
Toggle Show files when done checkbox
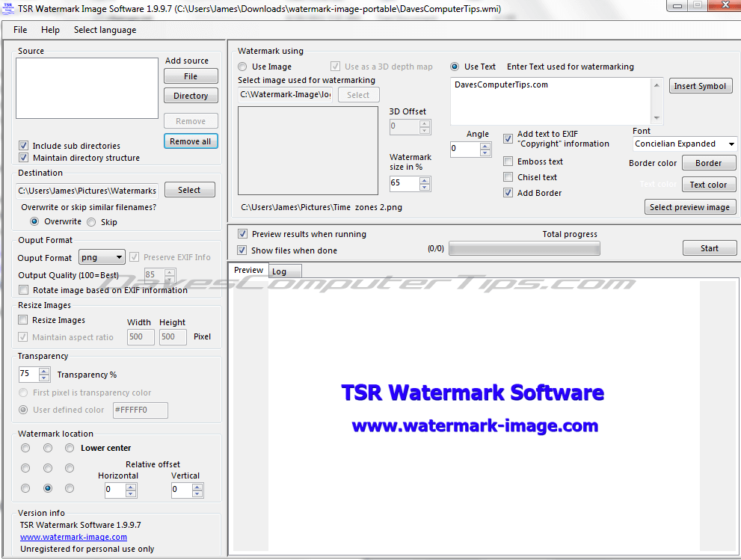click(242, 250)
